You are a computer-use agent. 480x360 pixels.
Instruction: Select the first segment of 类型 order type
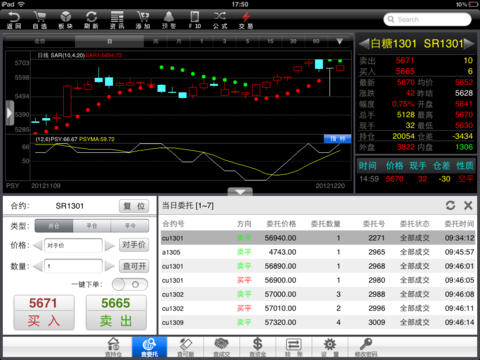coord(54,226)
